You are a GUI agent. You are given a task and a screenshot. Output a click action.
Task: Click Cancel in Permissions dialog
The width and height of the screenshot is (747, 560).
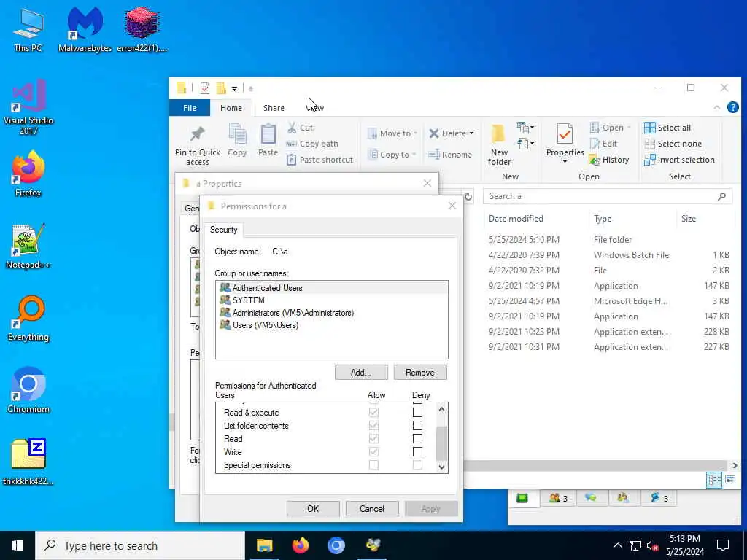tap(371, 508)
